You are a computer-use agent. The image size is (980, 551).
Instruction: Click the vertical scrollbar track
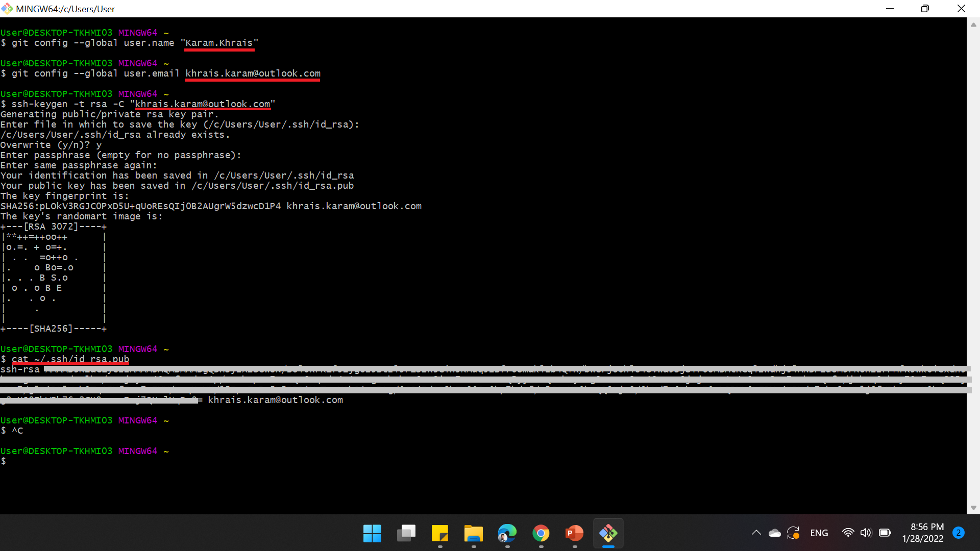click(973, 265)
